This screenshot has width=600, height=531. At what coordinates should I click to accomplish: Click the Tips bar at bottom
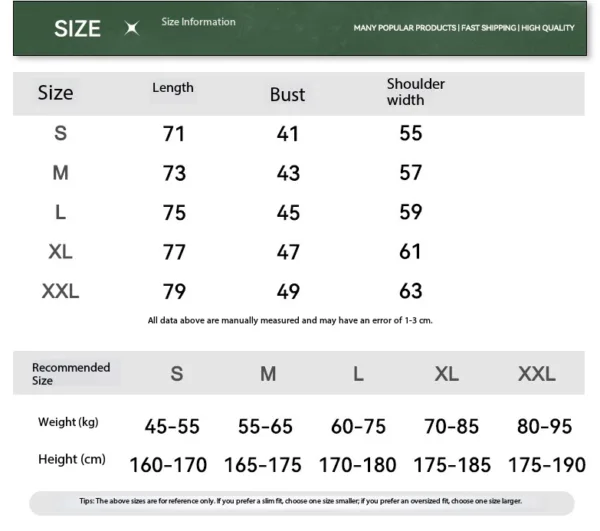(300, 502)
